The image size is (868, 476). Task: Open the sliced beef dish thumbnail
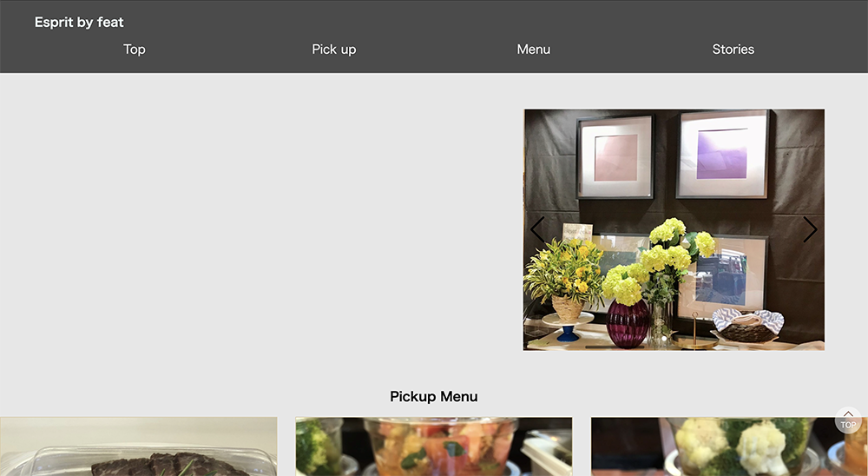(138, 446)
